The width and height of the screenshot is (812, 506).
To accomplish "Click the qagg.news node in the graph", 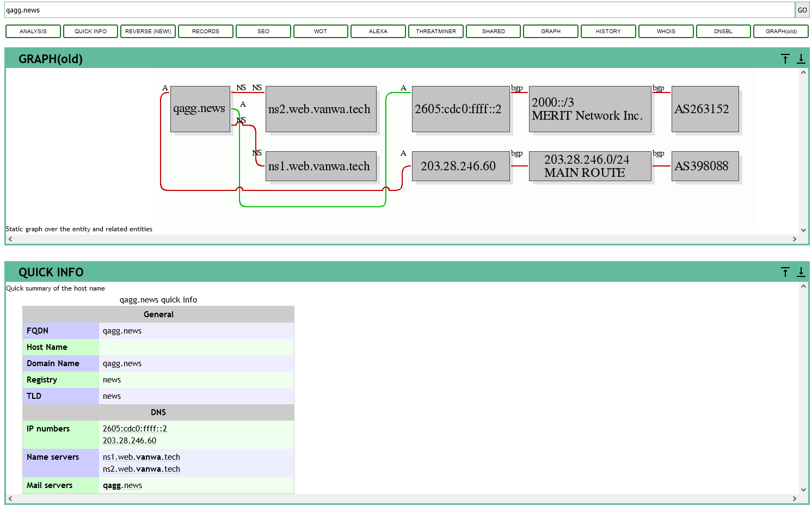I will click(200, 109).
